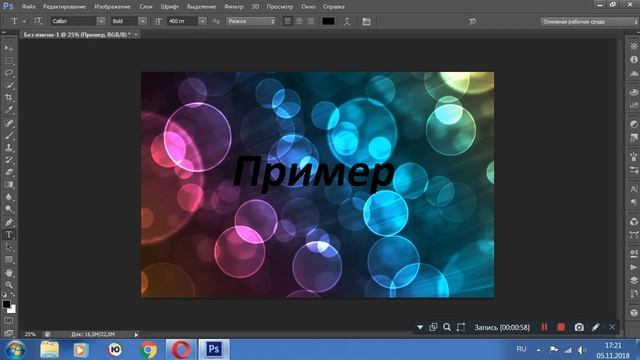This screenshot has width=640, height=360.
Task: Center the text alignment
Action: click(x=299, y=21)
